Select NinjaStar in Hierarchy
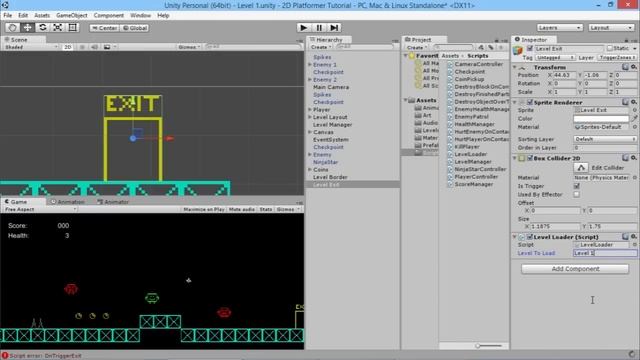Screen dimensions: 640x360 [x=325, y=162]
